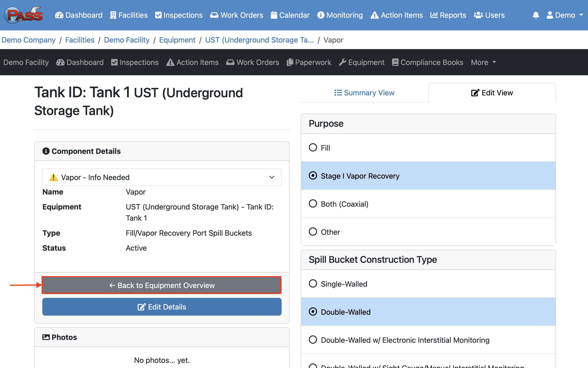
Task: Select Other purpose radio option
Action: (x=313, y=232)
